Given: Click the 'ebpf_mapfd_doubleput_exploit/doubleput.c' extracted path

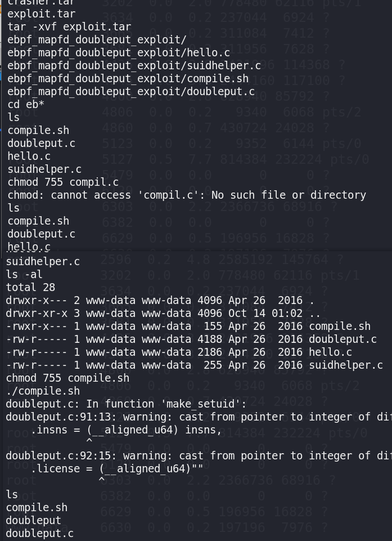Looking at the screenshot, I should coord(130,91).
